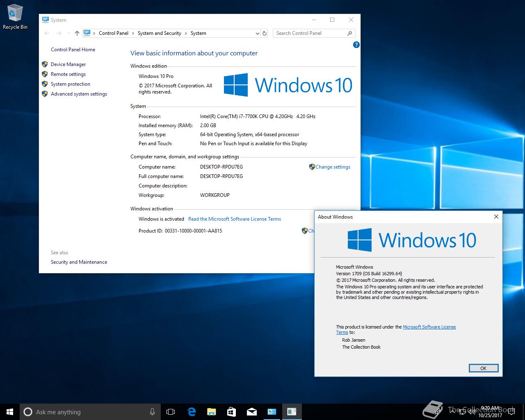This screenshot has height=420, width=525.
Task: Click the up arrow navigation button
Action: 77,33
